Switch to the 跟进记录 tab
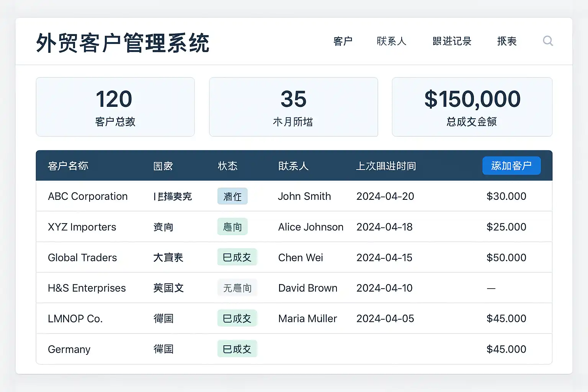Viewport: 588px width, 392px height. click(x=452, y=41)
